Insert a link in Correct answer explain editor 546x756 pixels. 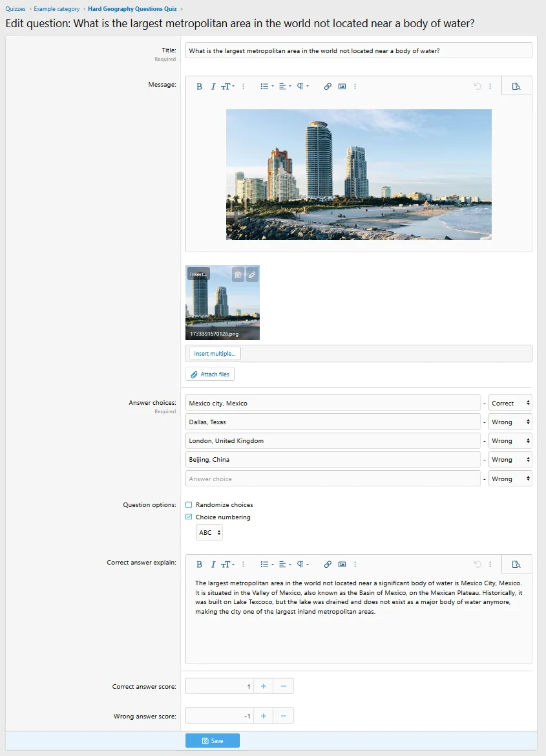click(x=328, y=564)
